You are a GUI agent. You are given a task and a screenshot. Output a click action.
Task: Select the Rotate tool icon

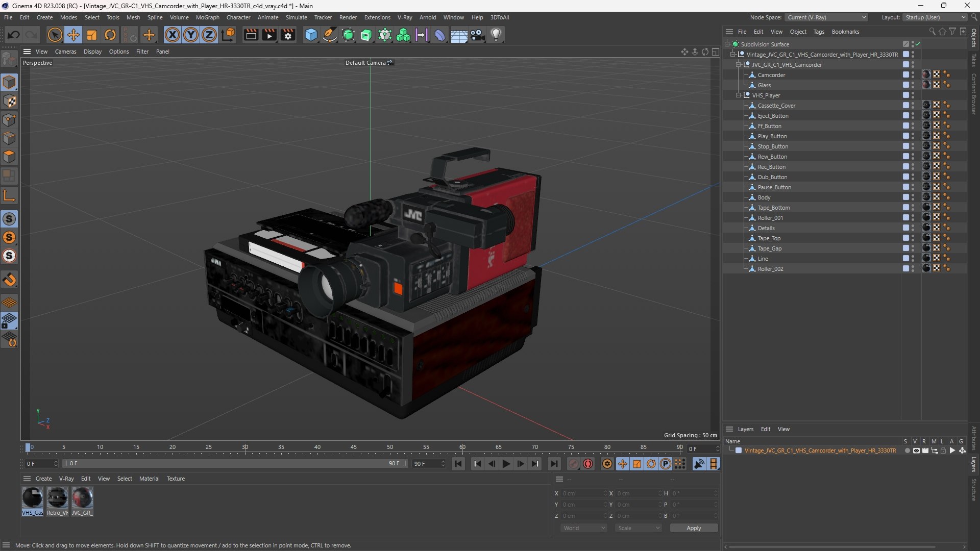(110, 35)
